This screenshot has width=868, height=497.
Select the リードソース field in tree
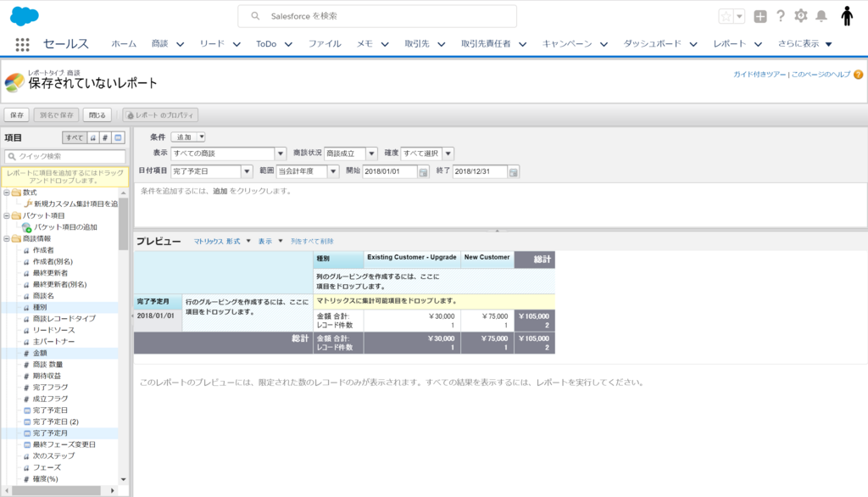pyautogui.click(x=53, y=330)
